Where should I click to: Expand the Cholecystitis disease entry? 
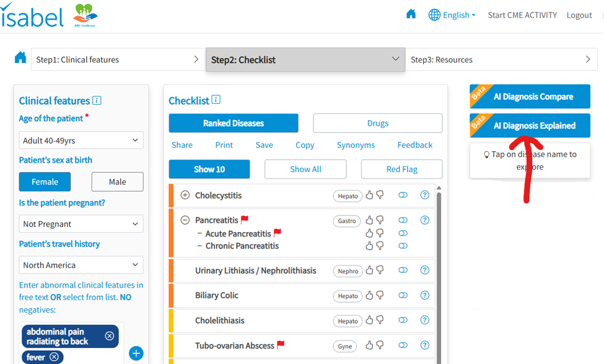pyautogui.click(x=185, y=195)
